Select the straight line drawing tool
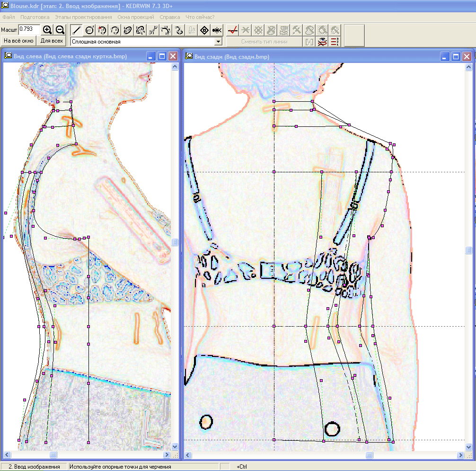Image resolution: width=476 pixels, height=471 pixels. tap(76, 30)
